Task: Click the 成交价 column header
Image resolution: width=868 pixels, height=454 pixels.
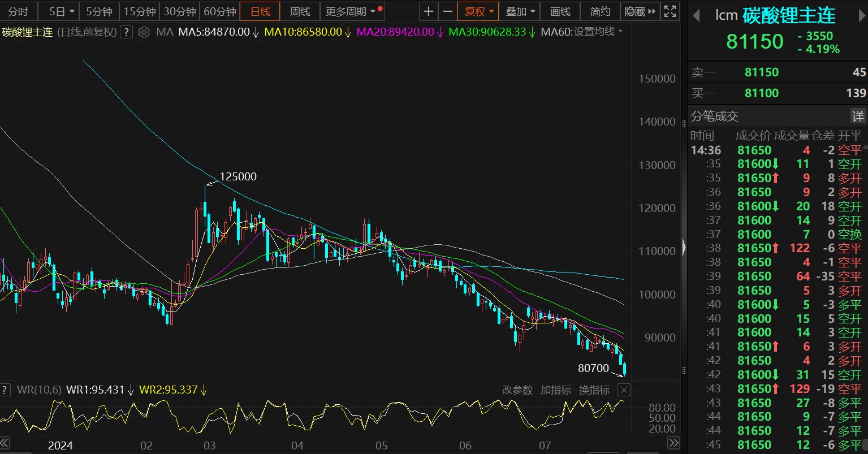Action: coord(753,136)
